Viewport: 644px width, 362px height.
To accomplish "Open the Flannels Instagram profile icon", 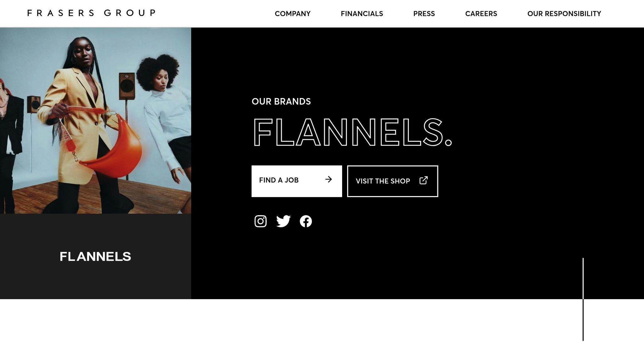I will click(x=260, y=221).
